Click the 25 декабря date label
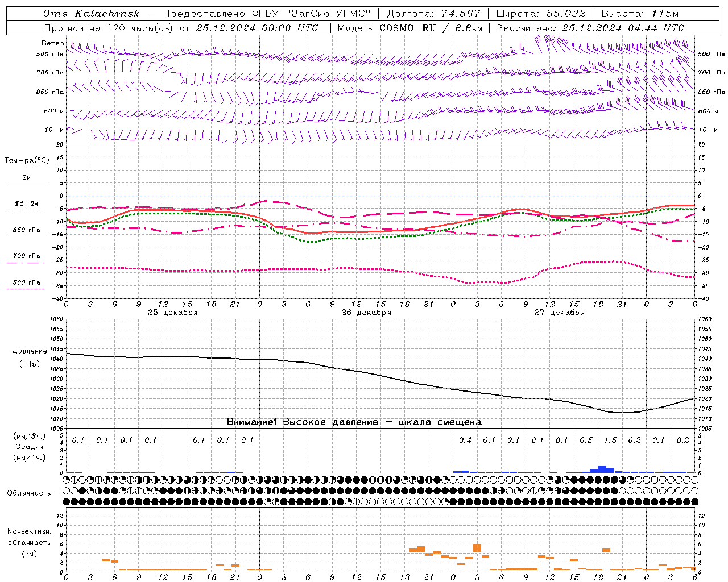 click(x=173, y=313)
